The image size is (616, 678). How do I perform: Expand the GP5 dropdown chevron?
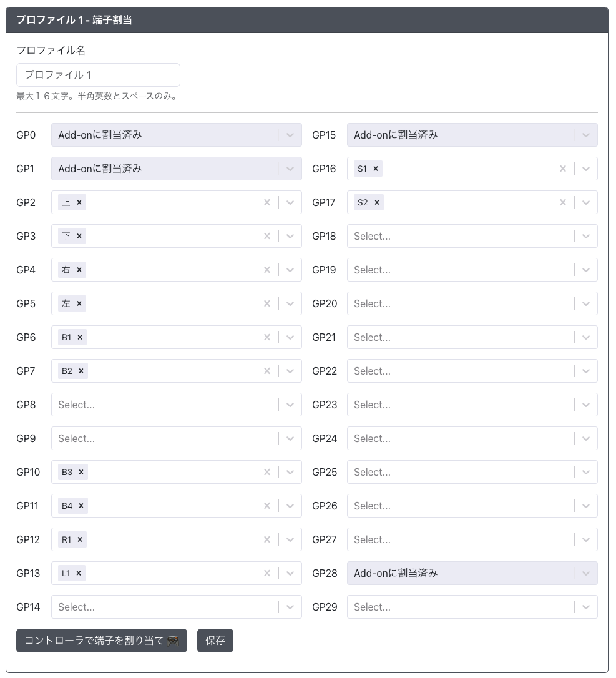pos(290,303)
